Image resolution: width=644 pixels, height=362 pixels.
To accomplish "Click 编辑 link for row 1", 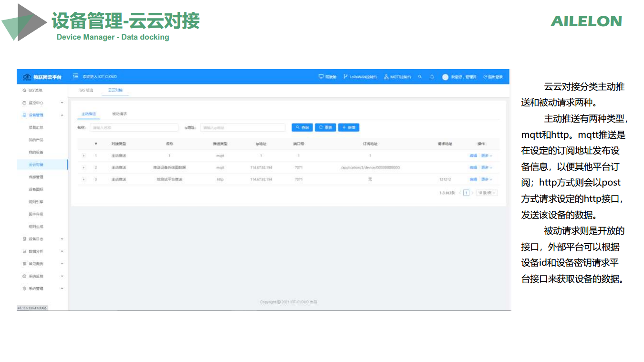I will pyautogui.click(x=473, y=155).
